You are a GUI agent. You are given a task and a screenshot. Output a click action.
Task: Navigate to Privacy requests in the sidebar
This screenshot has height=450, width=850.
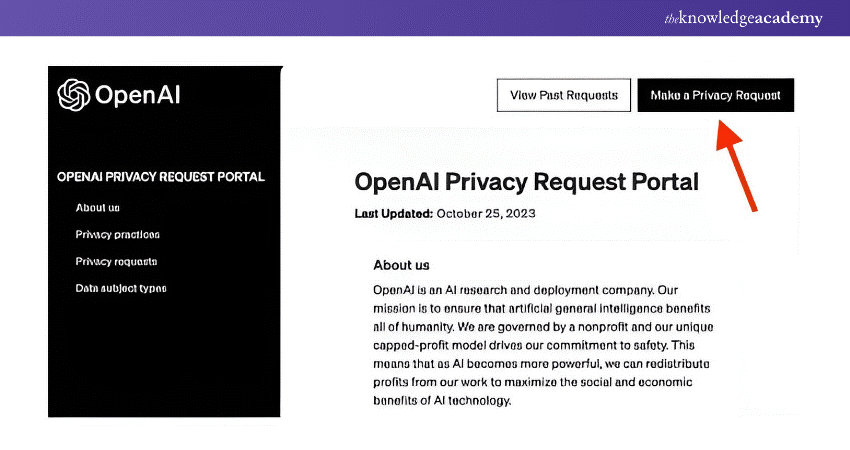coord(116,262)
